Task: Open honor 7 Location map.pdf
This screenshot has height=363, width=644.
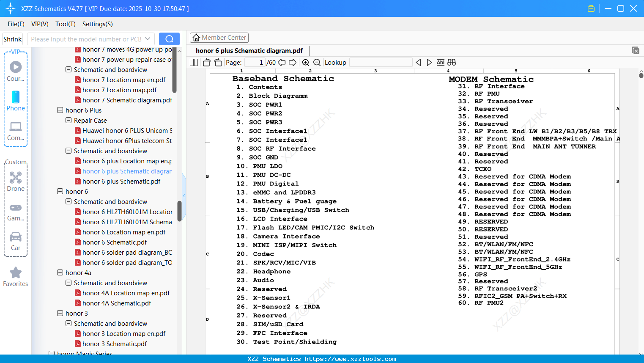Action: point(119,90)
